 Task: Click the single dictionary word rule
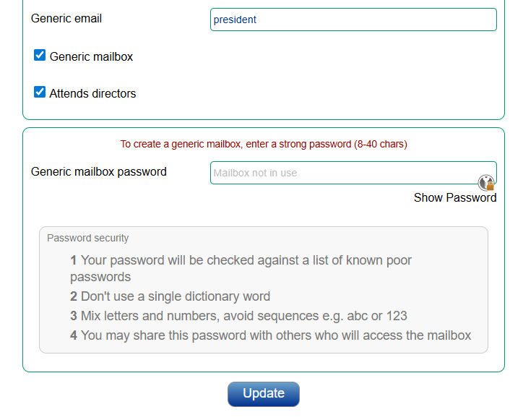170,296
